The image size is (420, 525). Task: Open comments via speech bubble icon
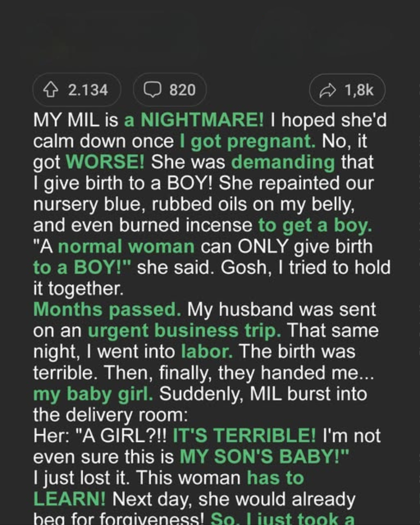pyautogui.click(x=153, y=90)
